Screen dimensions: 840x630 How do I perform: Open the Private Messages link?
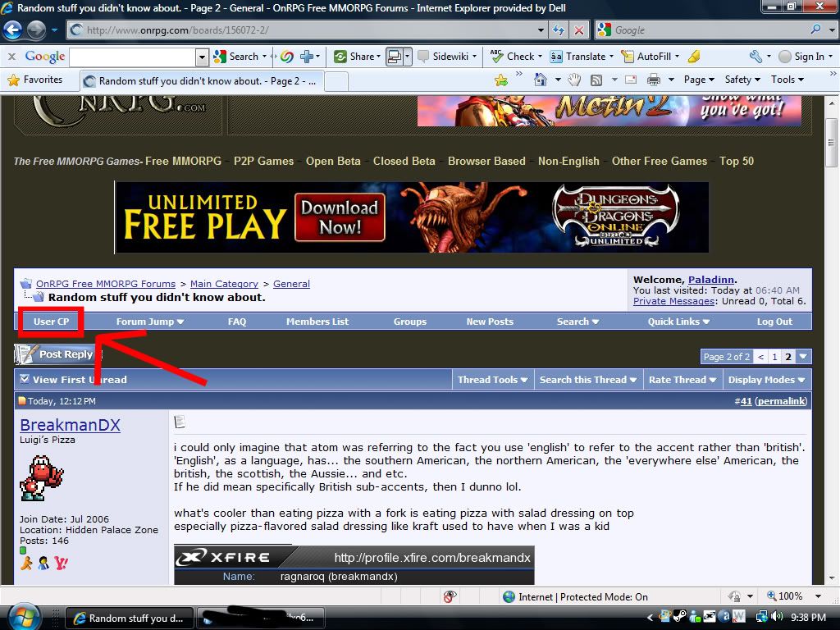click(x=673, y=301)
